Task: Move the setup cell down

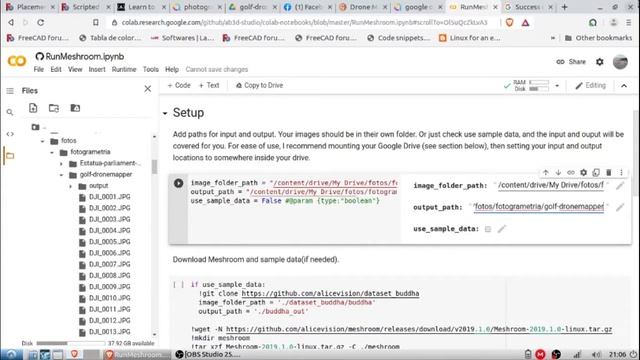Action: pyautogui.click(x=558, y=173)
